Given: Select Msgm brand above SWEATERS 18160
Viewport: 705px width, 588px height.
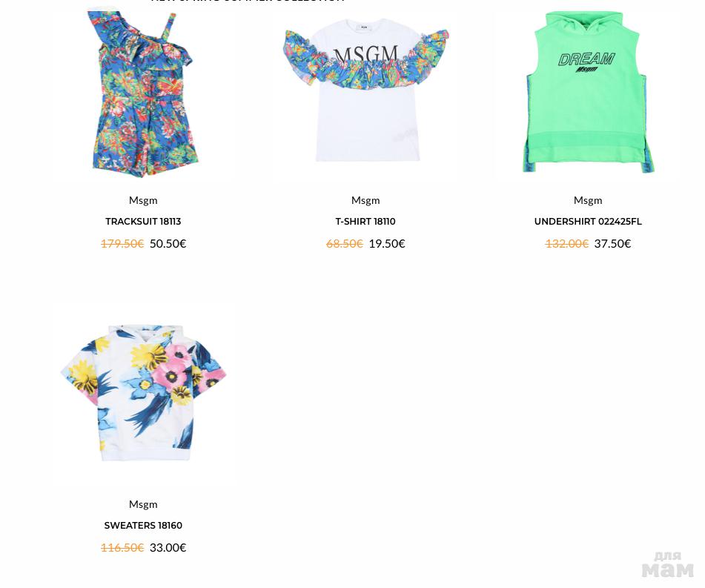Looking at the screenshot, I should coord(143,504).
